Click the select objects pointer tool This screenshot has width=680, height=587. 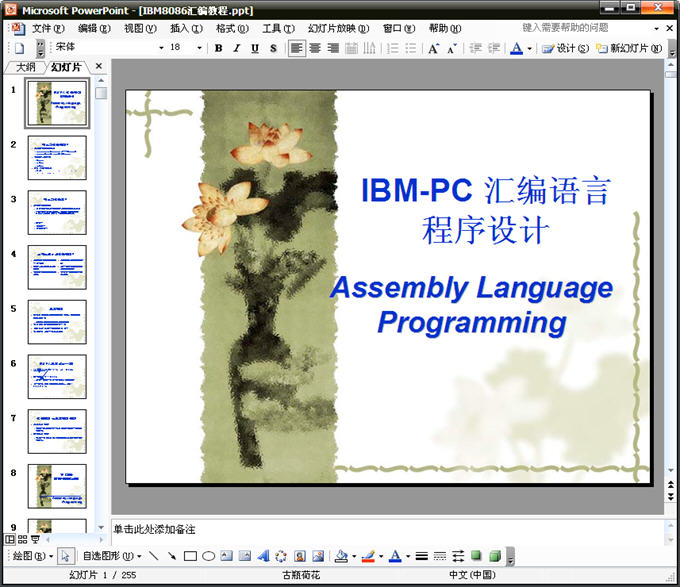click(65, 556)
